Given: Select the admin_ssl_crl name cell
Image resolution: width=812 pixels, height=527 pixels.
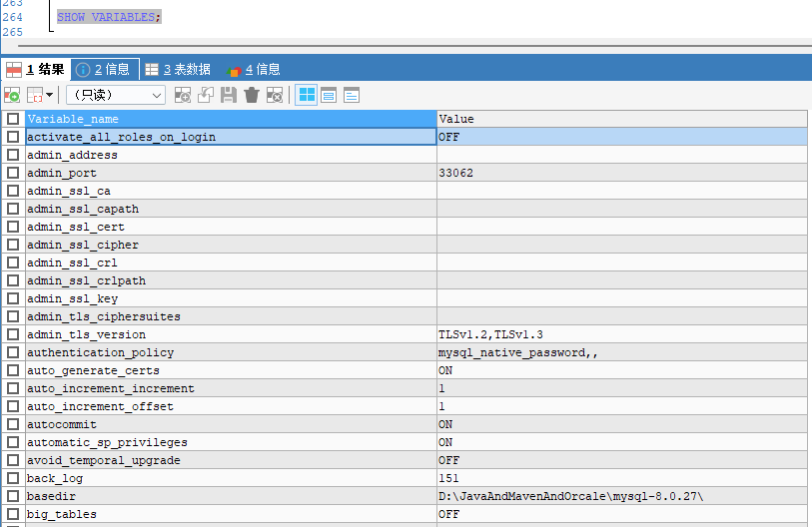Looking at the screenshot, I should [x=231, y=263].
